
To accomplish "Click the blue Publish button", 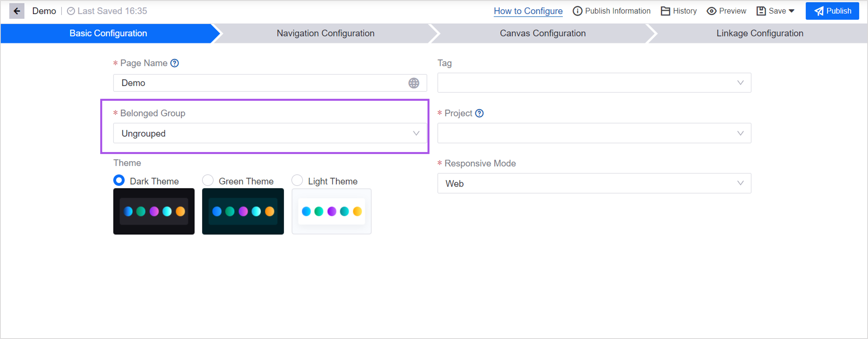I will [832, 11].
